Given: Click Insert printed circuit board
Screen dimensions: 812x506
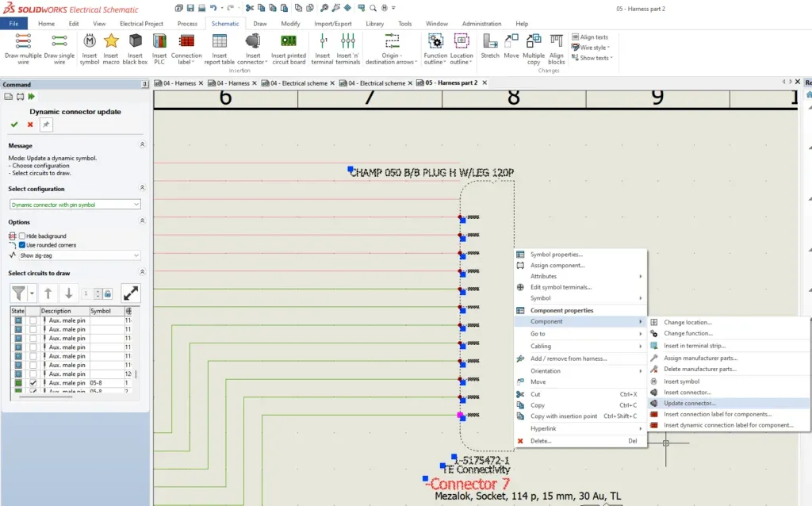Looking at the screenshot, I should tap(289, 48).
